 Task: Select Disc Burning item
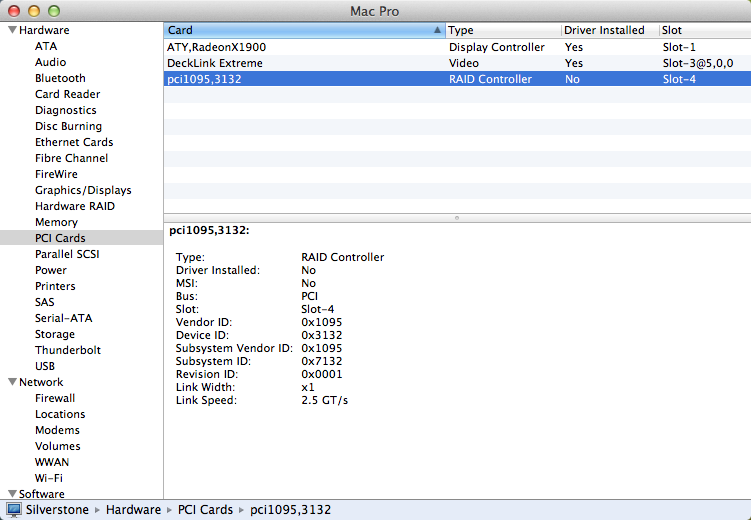tap(68, 126)
